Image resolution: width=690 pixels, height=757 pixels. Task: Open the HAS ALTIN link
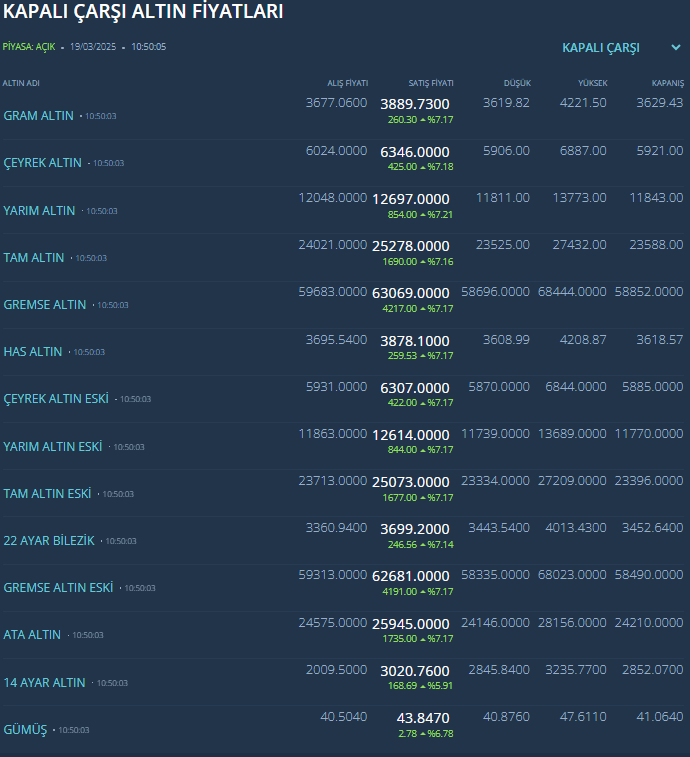(x=33, y=351)
